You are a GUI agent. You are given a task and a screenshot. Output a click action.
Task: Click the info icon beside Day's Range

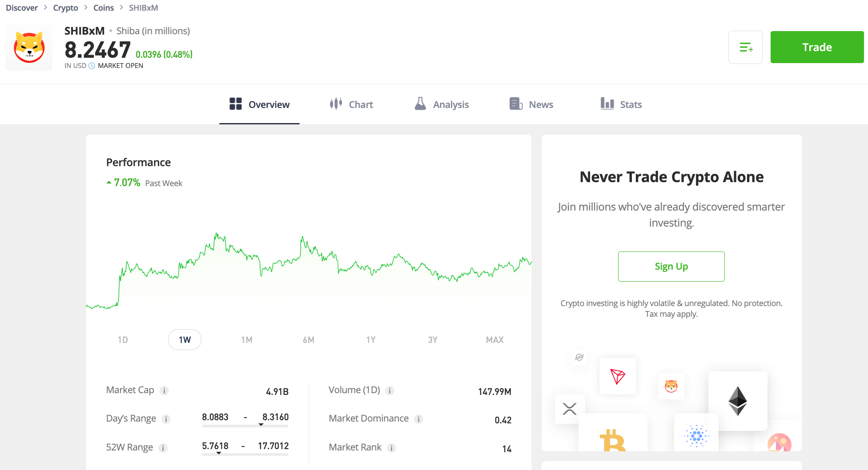(x=166, y=419)
